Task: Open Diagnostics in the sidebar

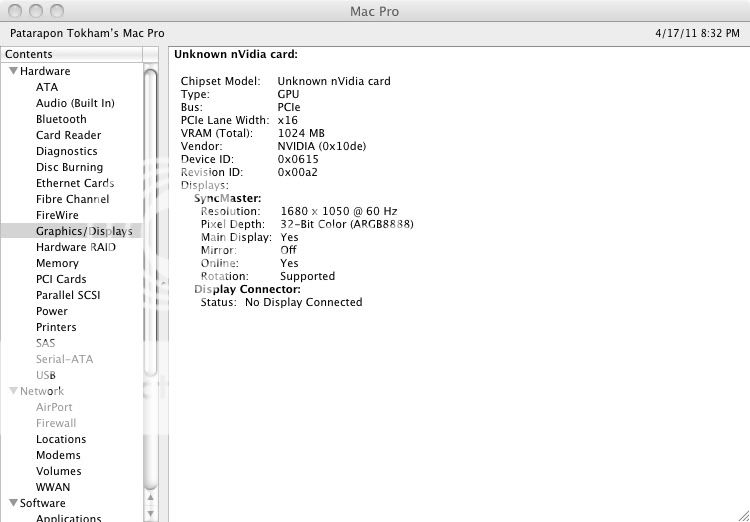Action: [x=66, y=151]
